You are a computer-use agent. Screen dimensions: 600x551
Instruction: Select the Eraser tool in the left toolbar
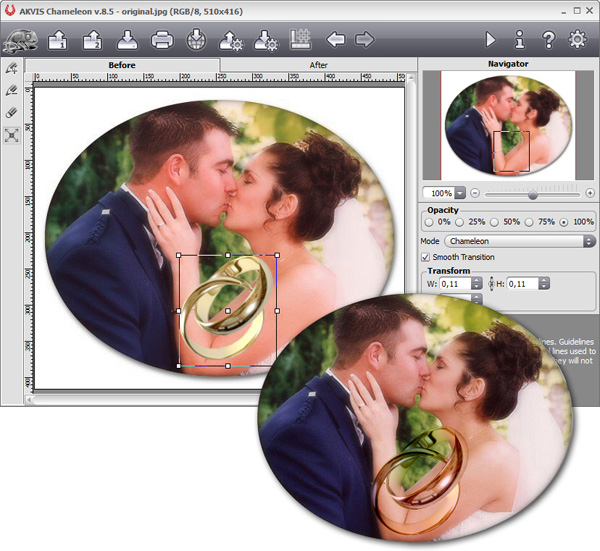pos(12,113)
